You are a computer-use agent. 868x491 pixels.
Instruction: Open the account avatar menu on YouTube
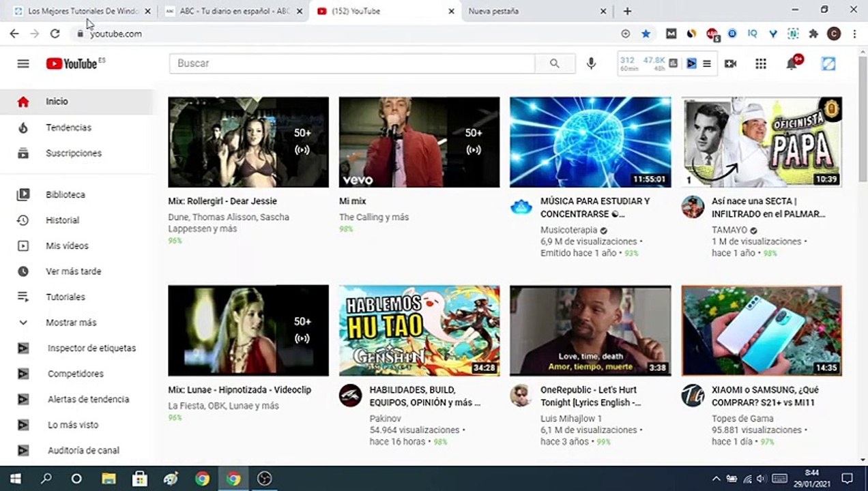tap(828, 63)
